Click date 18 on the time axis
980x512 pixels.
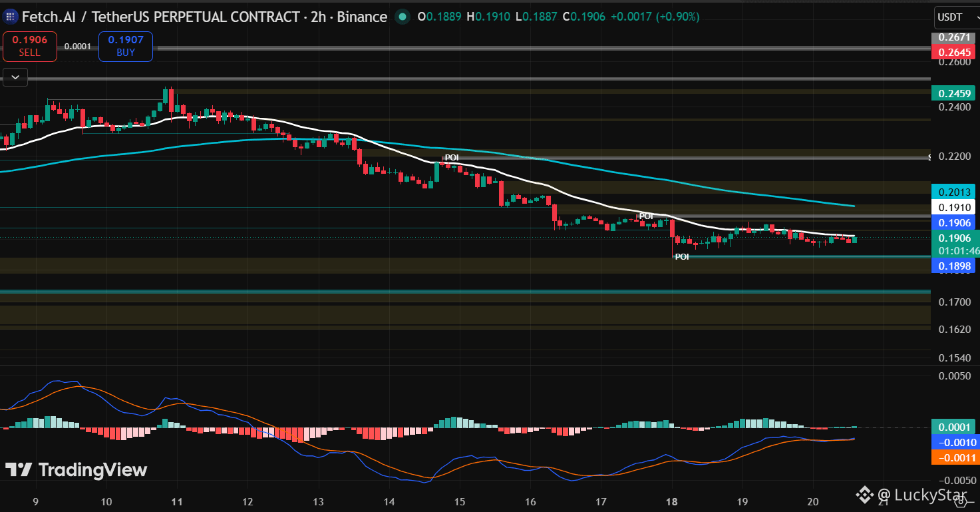click(x=672, y=501)
